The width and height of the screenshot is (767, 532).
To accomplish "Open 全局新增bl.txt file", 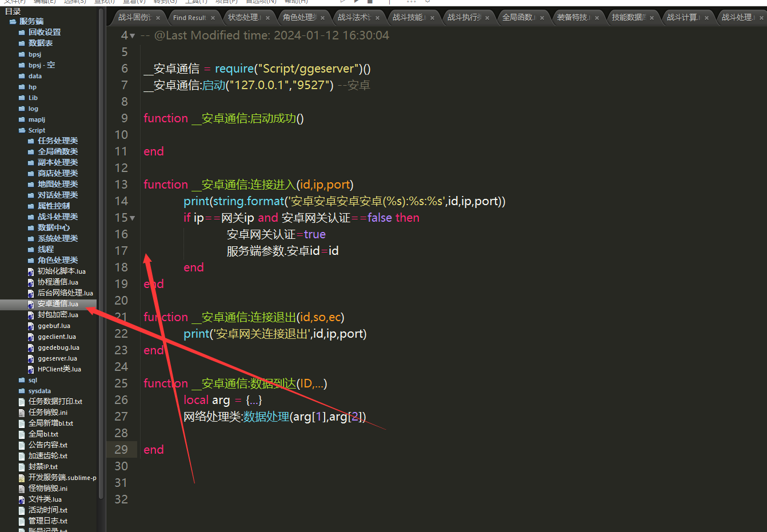I will [x=51, y=423].
